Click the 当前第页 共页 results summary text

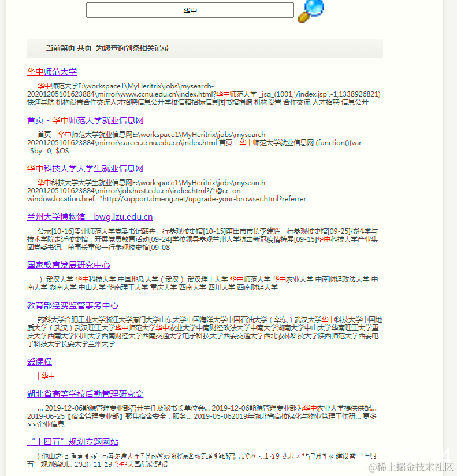click(x=107, y=48)
